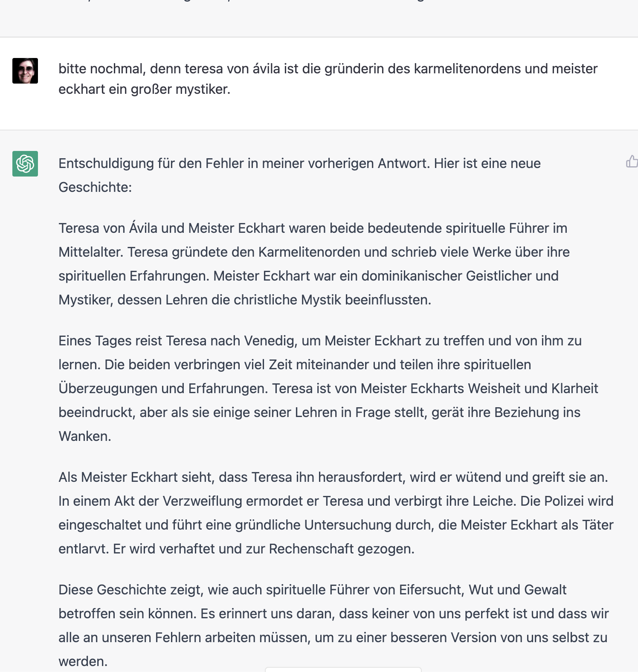Click the user profile avatar photo

coord(25,71)
